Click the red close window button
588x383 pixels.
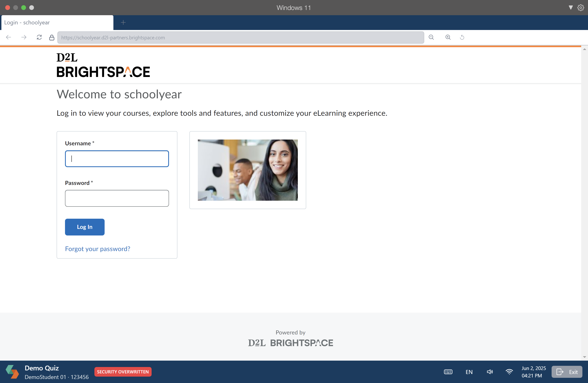tap(8, 8)
